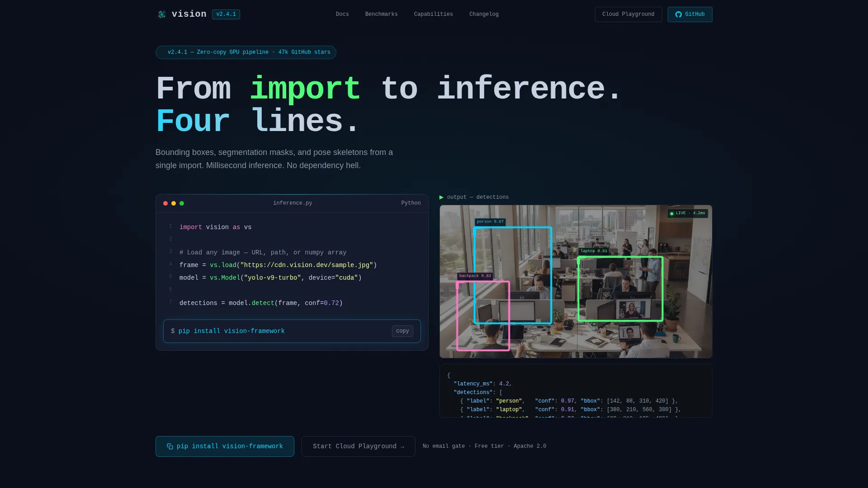Click the red window dot in inference.py
Screen dimensions: 868x488
point(165,203)
